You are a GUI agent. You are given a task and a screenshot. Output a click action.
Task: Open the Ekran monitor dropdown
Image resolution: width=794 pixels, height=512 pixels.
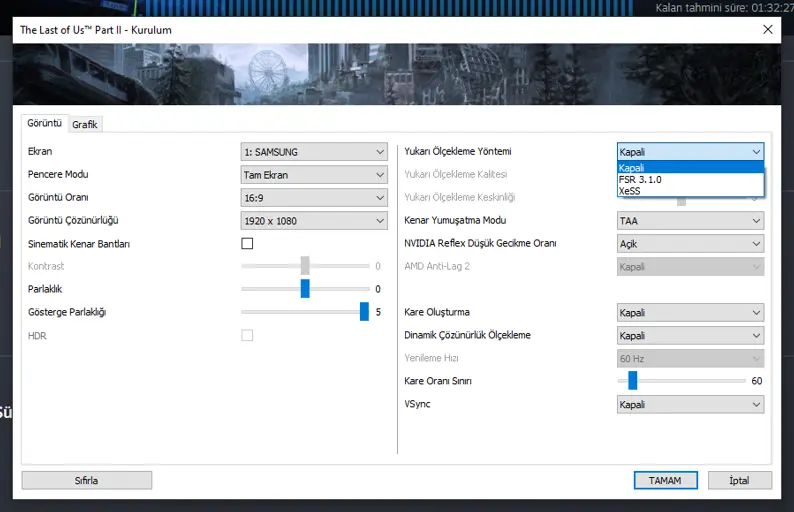(314, 152)
